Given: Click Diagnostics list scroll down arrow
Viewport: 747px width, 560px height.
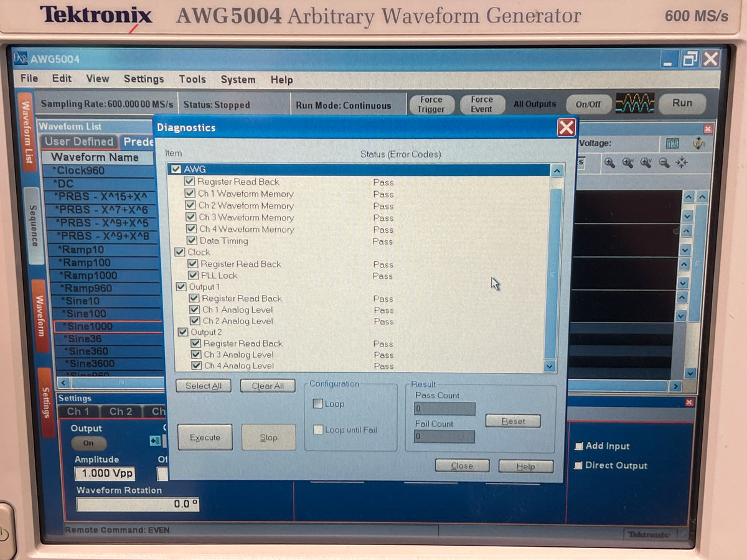Looking at the screenshot, I should (x=549, y=366).
